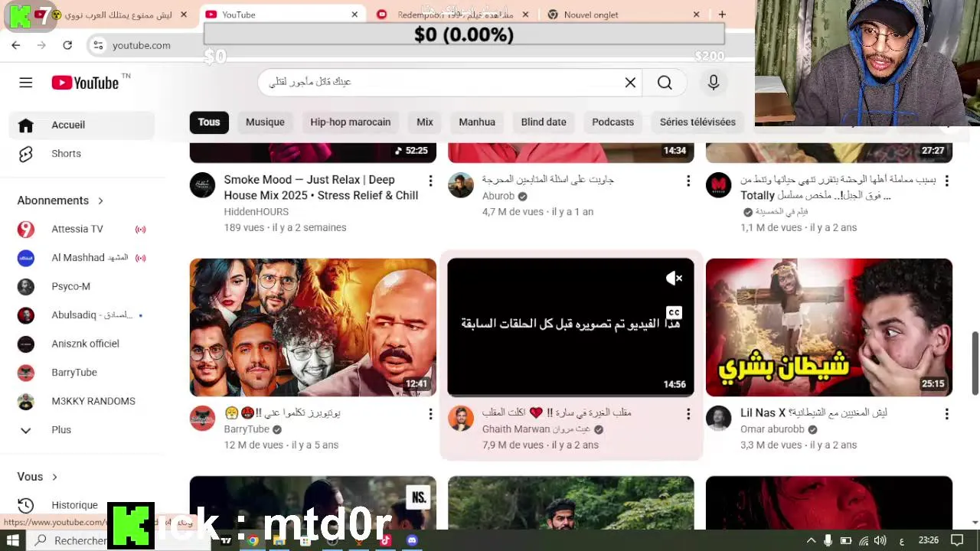Start voice search with microphone
Viewport: 980px width, 551px height.
click(x=714, y=83)
